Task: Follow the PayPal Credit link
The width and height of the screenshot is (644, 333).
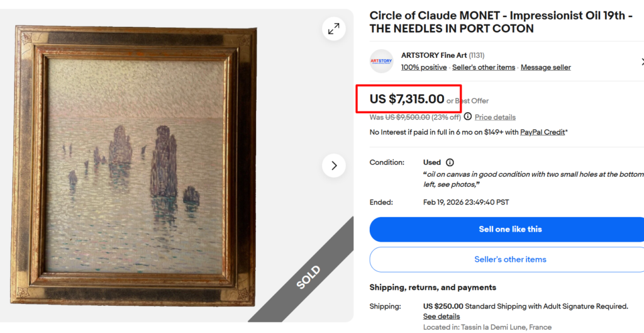Action: pyautogui.click(x=544, y=132)
